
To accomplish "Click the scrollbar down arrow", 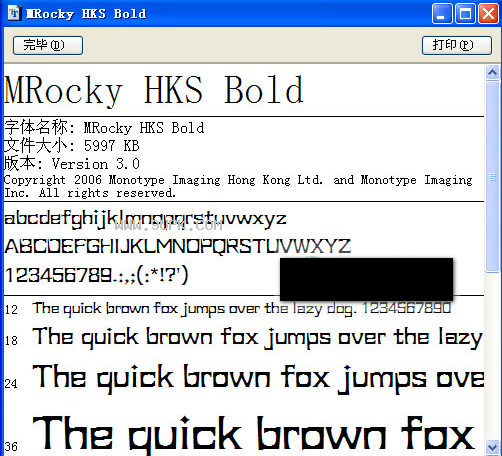I will 493,447.
